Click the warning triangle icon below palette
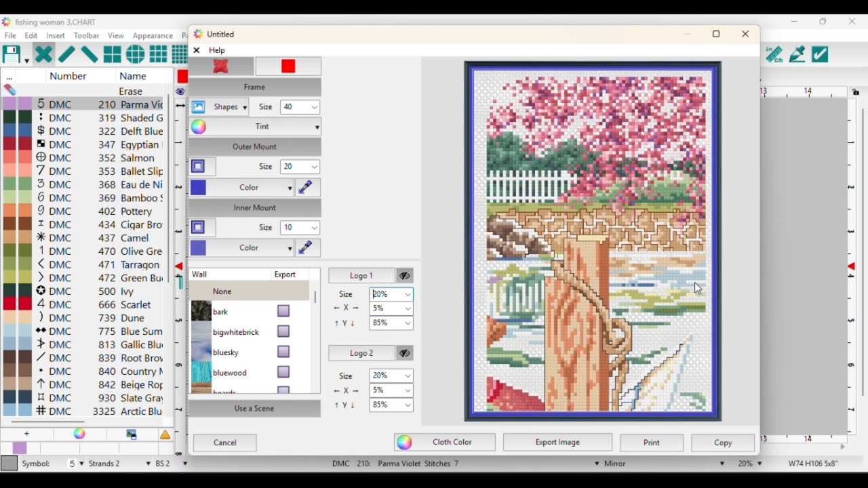 (165, 434)
